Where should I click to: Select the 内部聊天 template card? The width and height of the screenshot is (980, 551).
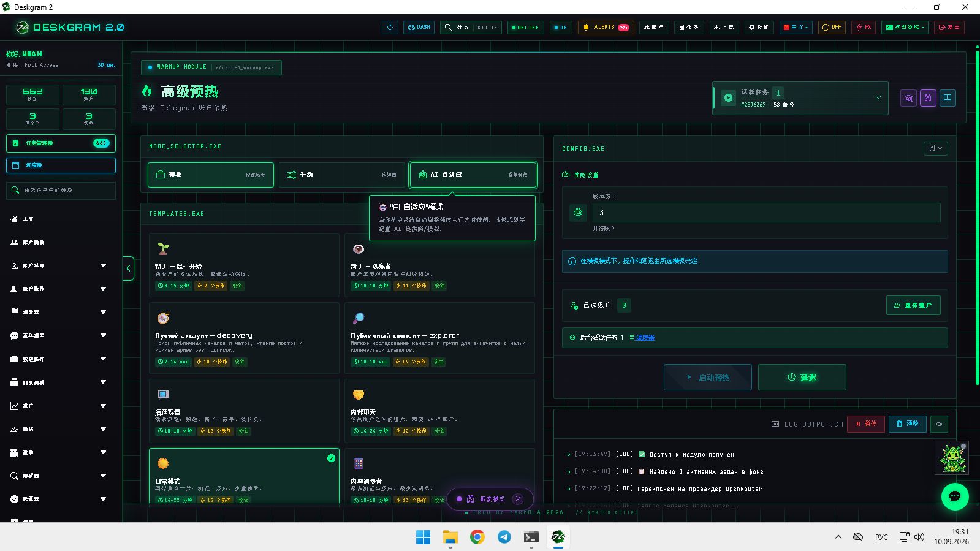[439, 411]
